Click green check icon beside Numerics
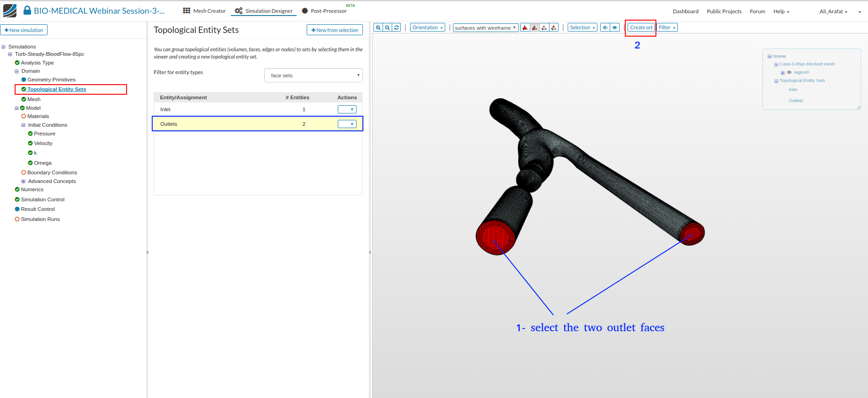868x398 pixels. coord(17,189)
